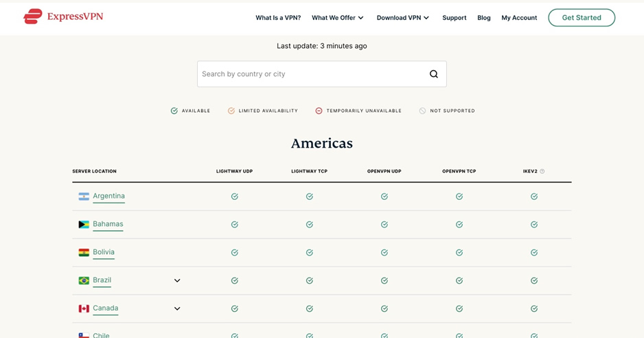Open the Download VPN dropdown

coord(403,18)
